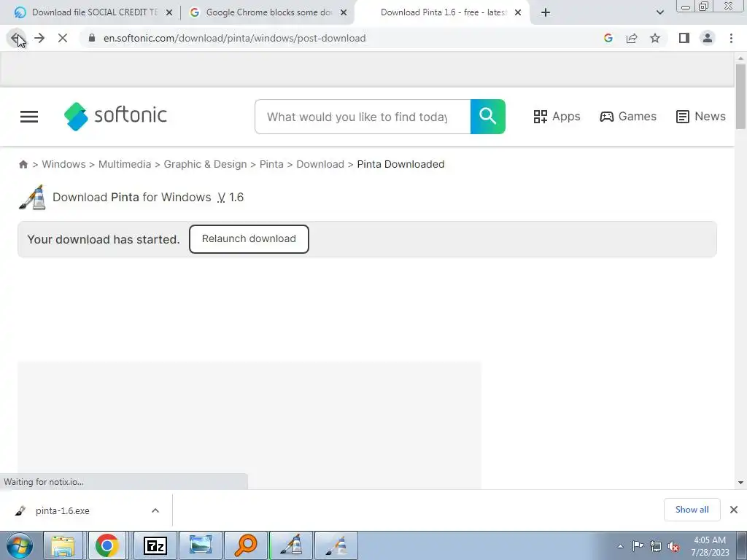Open the Apps section
The image size is (747, 560).
(557, 117)
